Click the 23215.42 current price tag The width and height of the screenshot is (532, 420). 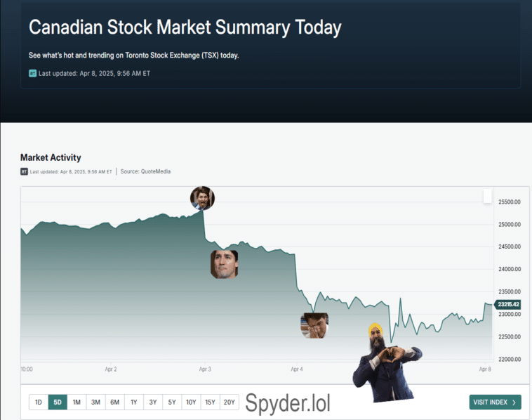click(507, 304)
